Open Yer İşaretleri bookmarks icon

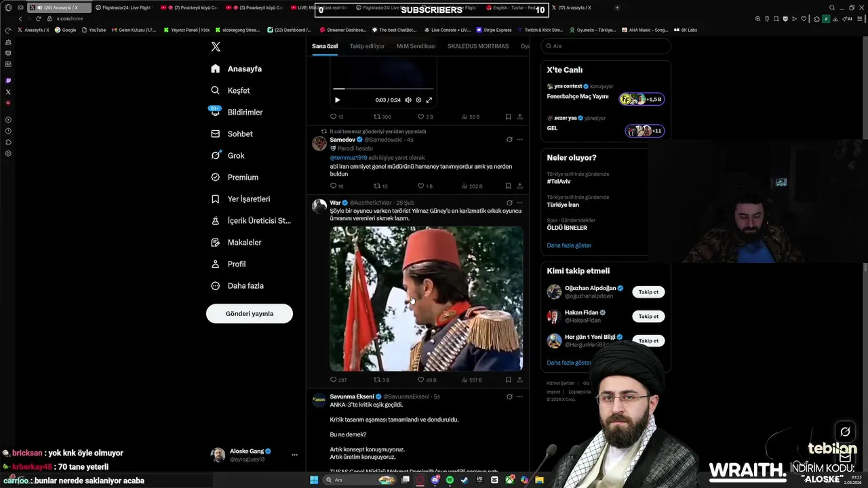[216, 199]
